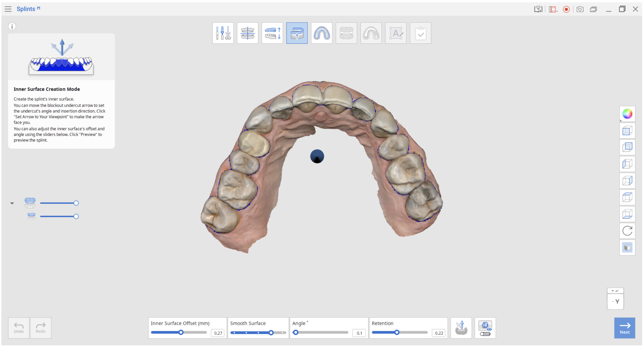
Task: Select the occlusion alignment step
Action: coord(247,33)
